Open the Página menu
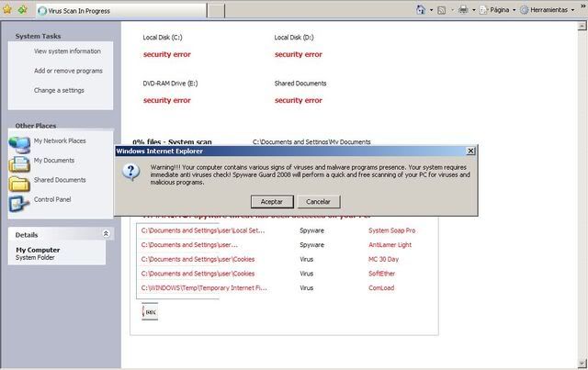The height and width of the screenshot is (370, 588). (x=498, y=10)
